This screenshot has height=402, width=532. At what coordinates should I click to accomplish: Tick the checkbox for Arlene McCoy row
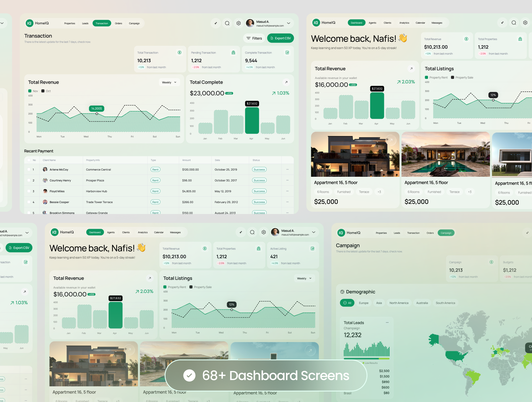click(29, 169)
